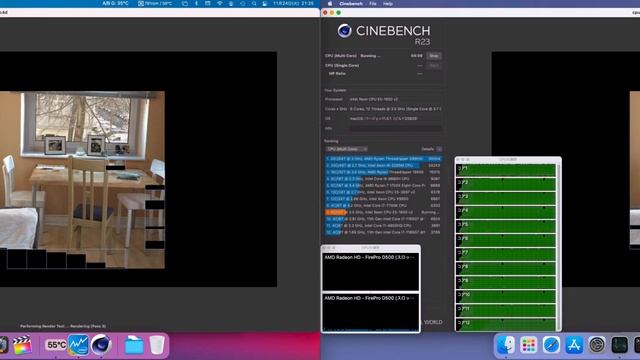Select ranking row 6 Intel Xeon E5-2697 v2

tap(383, 192)
